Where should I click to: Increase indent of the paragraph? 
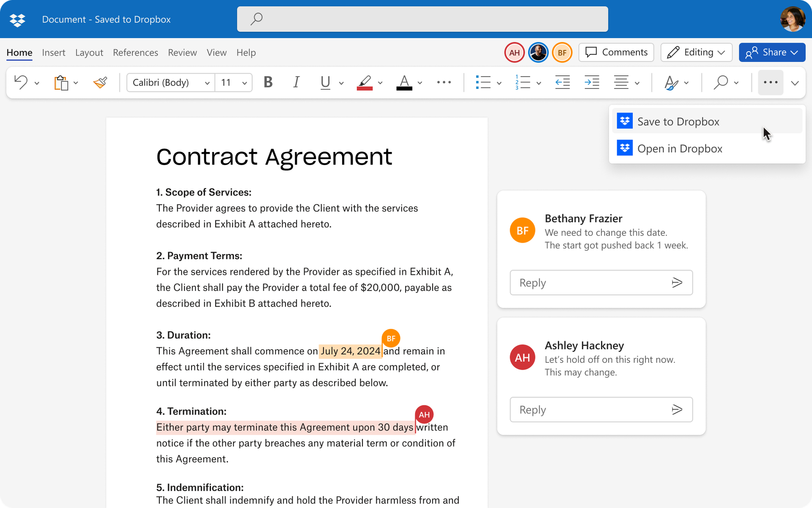tap(592, 83)
